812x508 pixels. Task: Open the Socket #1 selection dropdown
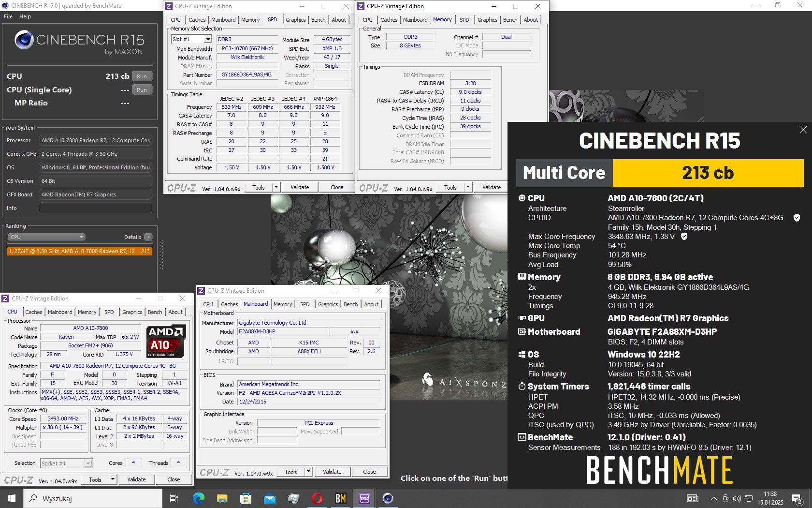66,463
